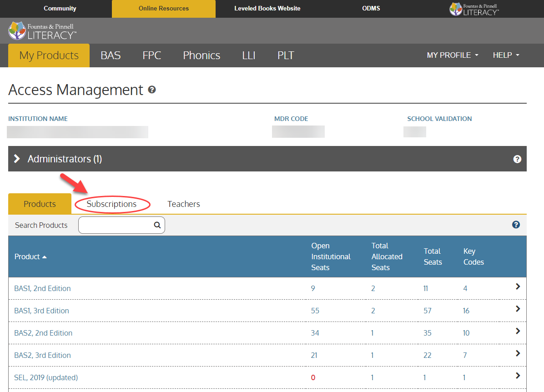
Task: Open the BAS1, 3rd Edition product link
Action: (x=41, y=311)
